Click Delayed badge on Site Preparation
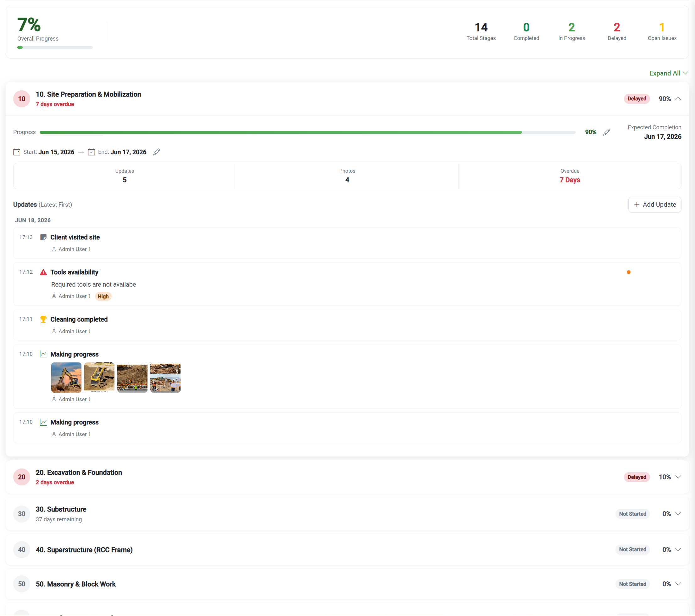Viewport: 695px width, 616px height. [x=637, y=99]
